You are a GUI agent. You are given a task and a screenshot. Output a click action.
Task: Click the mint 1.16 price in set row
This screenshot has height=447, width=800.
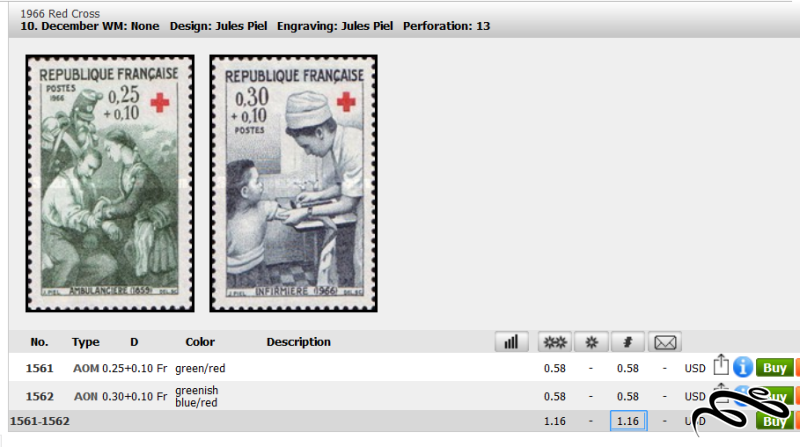click(x=555, y=421)
